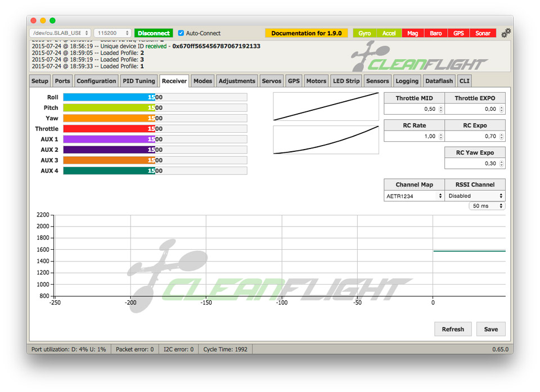Click the Yaw channel bar
540x392 pixels.
(155, 118)
